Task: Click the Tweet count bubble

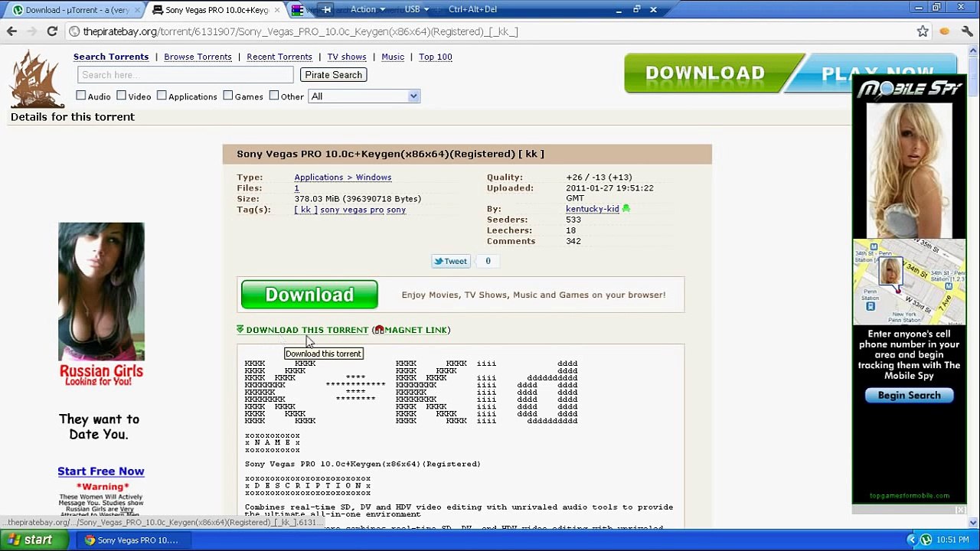Action: pos(488,261)
